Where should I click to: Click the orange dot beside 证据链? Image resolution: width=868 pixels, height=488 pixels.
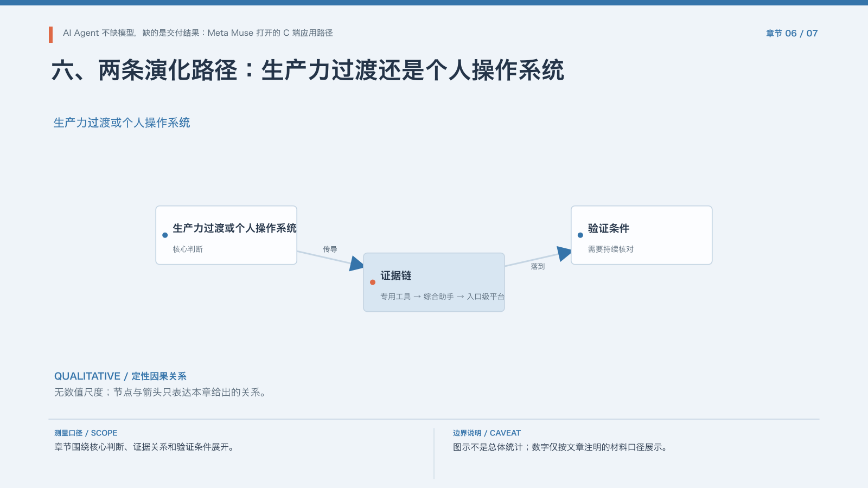pyautogui.click(x=373, y=282)
